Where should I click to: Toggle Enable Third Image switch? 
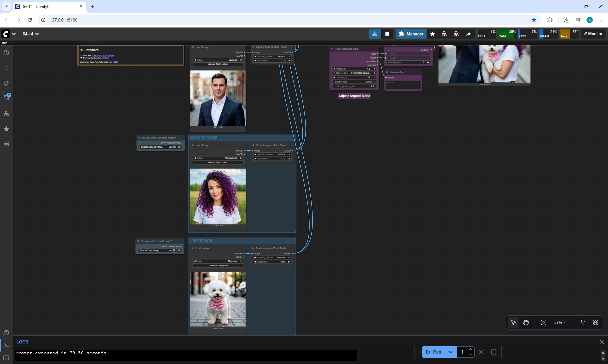(174, 250)
